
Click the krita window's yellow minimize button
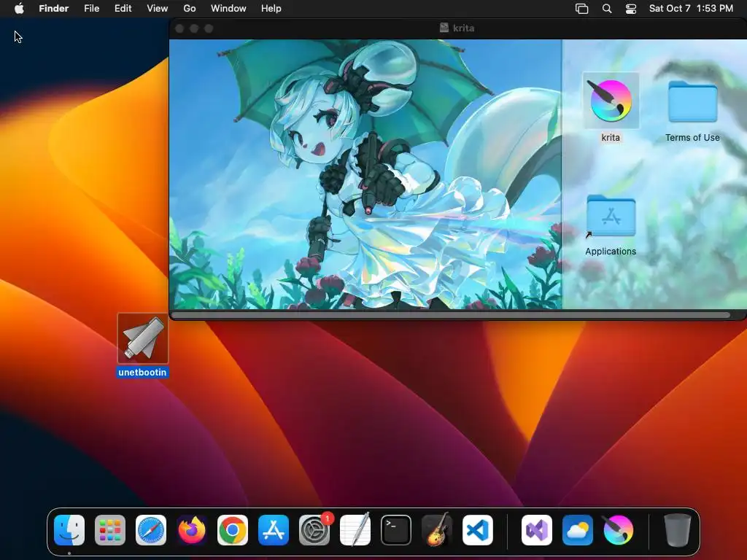(x=194, y=28)
